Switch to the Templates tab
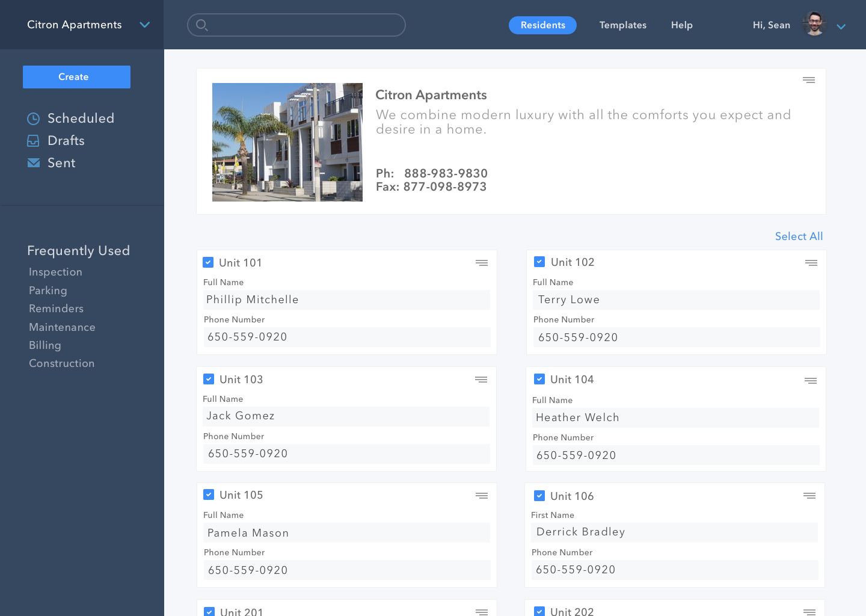This screenshot has width=866, height=616. pos(622,25)
